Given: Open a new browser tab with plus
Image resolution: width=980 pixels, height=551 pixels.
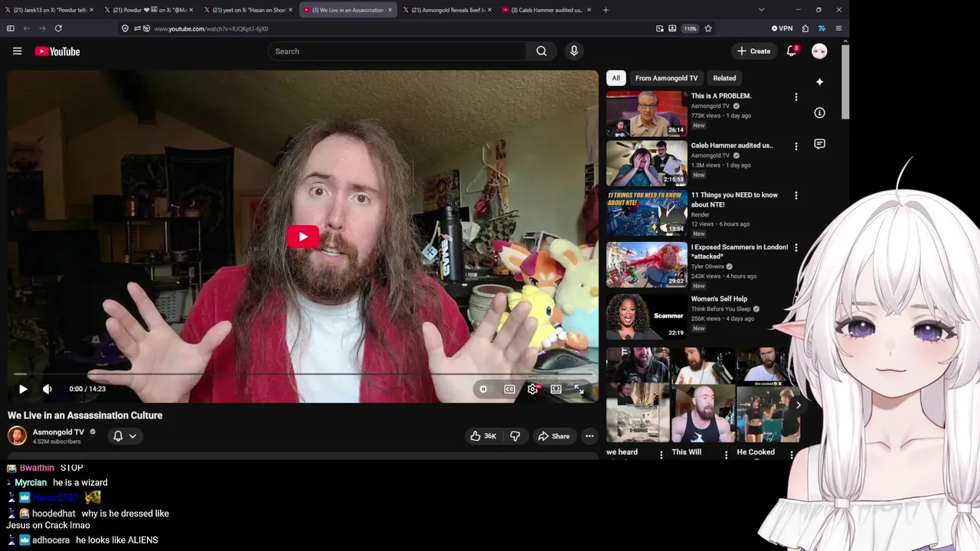Looking at the screenshot, I should 606,10.
